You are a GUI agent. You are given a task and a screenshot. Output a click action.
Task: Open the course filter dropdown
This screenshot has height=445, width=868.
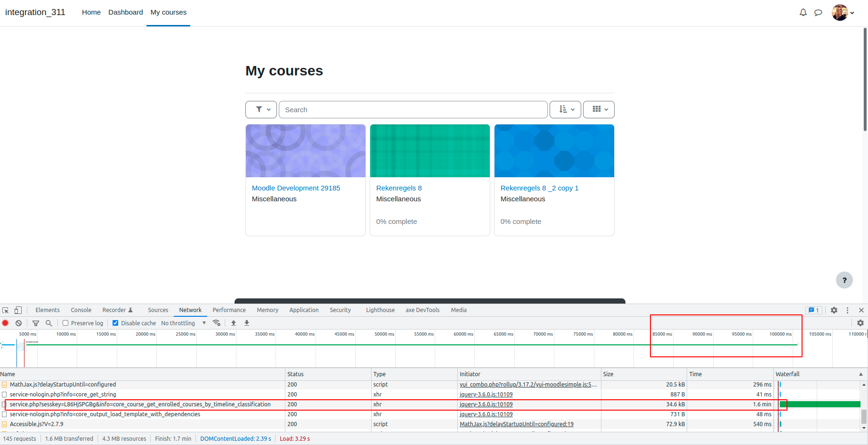(x=261, y=109)
